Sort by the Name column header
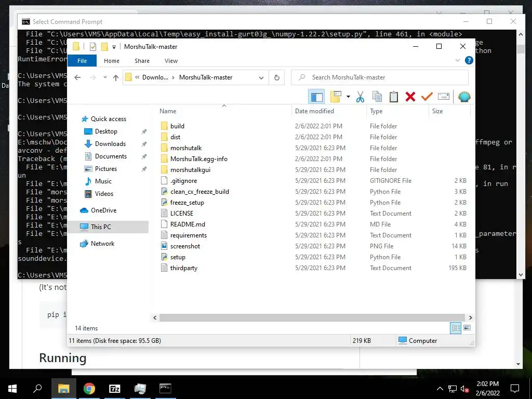The height and width of the screenshot is (399, 532). click(x=168, y=111)
